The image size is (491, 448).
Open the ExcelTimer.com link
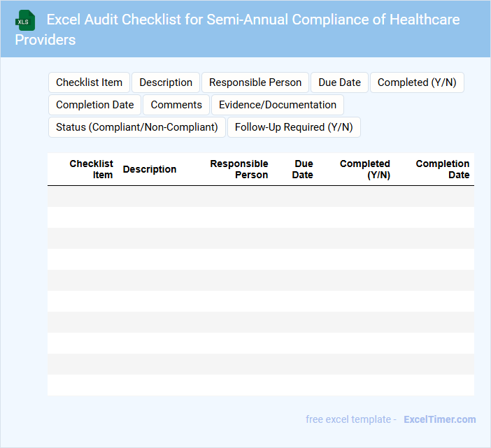point(439,419)
